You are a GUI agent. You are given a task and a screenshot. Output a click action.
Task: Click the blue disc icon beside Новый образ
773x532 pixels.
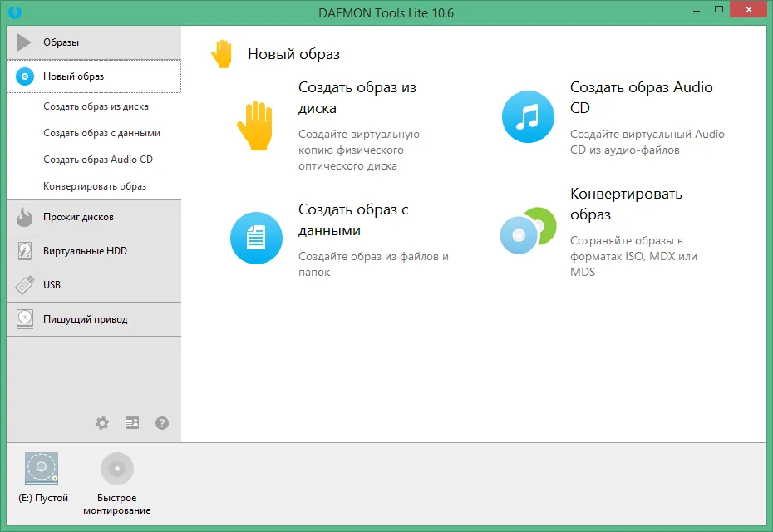coord(25,76)
